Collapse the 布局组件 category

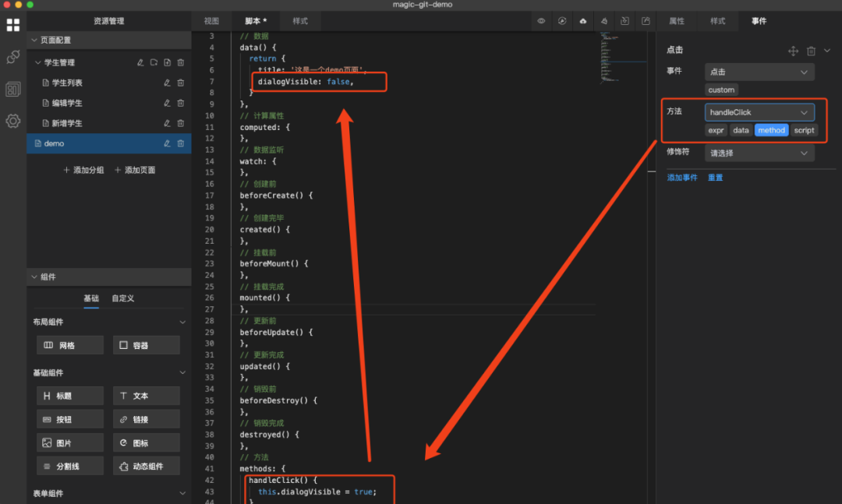click(x=182, y=322)
